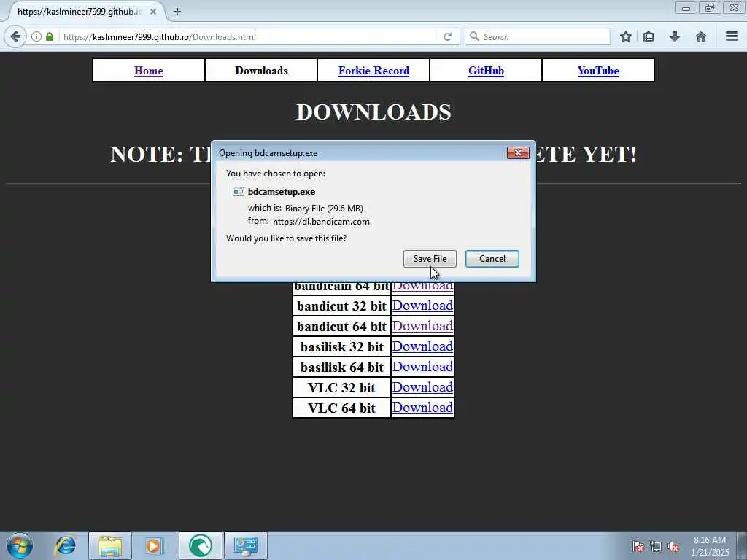747x560 pixels.
Task: Launch Internet Explorer from the taskbar
Action: coord(65,545)
